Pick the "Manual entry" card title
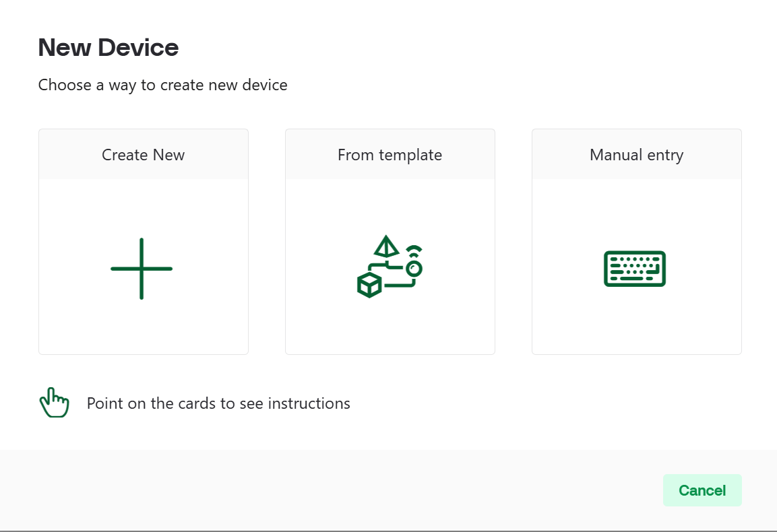Image resolution: width=777 pixels, height=532 pixels. [636, 155]
